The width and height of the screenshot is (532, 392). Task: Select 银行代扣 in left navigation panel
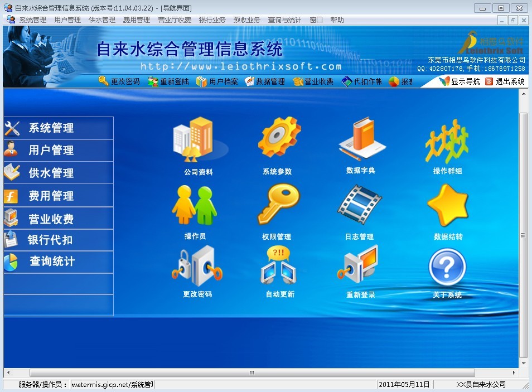pyautogui.click(x=50, y=240)
